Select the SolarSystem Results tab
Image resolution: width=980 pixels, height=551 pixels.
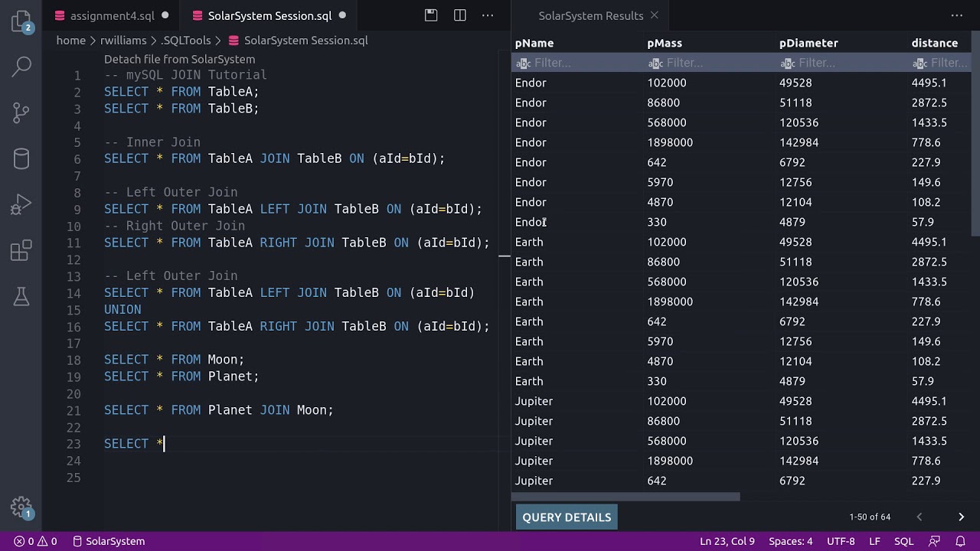[x=591, y=15]
